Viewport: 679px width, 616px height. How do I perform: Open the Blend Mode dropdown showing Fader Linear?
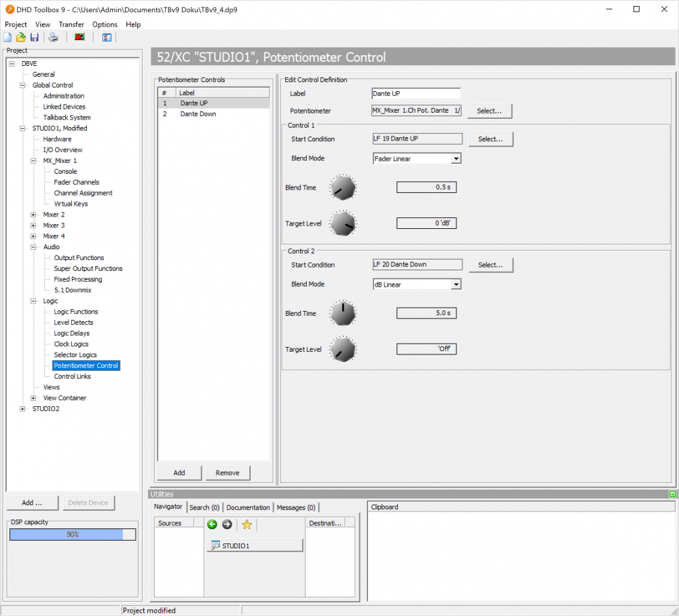point(456,158)
